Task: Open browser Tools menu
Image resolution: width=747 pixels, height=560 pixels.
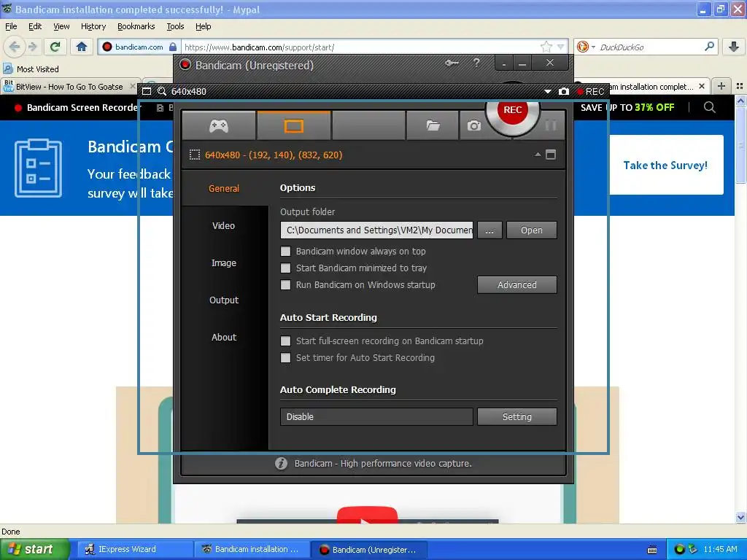Action: click(x=175, y=26)
